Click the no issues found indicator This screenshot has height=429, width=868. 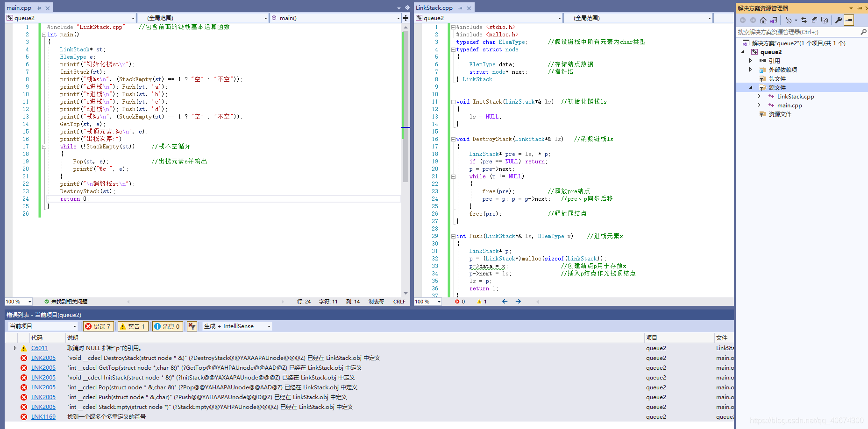coord(66,302)
